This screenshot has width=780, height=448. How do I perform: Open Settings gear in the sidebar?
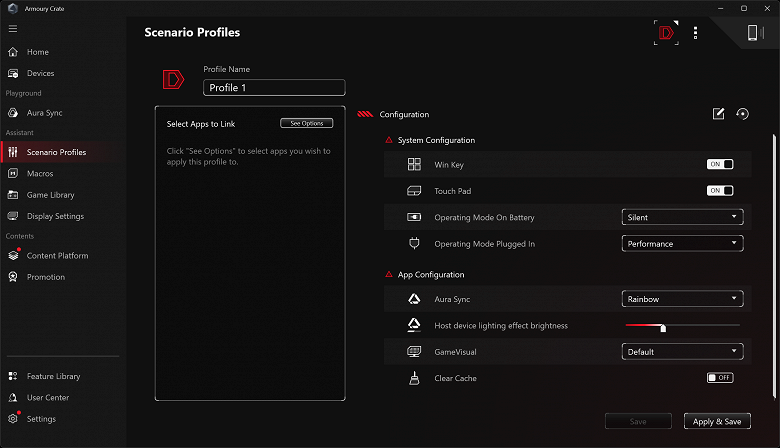coord(41,418)
